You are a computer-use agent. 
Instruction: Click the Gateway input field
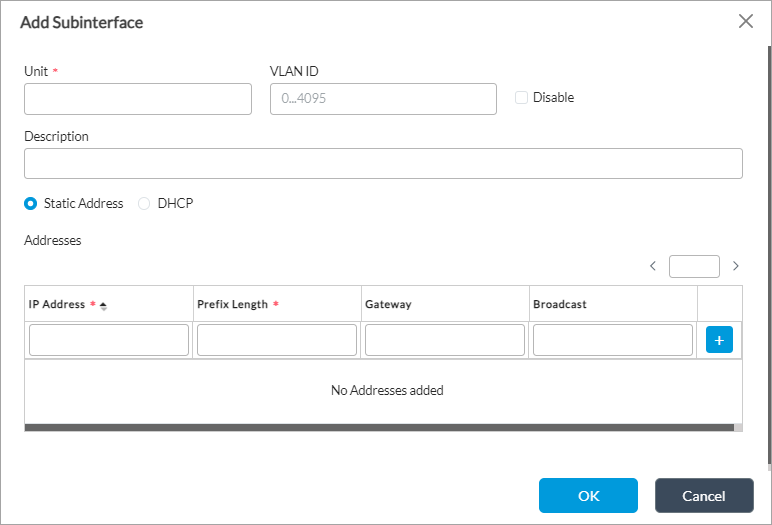pos(445,340)
